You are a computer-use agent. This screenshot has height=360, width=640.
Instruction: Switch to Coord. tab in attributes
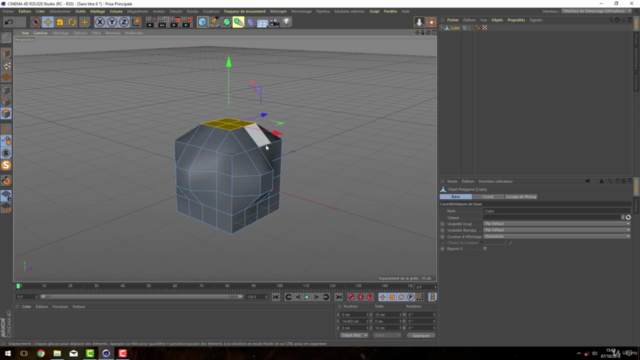tap(488, 197)
